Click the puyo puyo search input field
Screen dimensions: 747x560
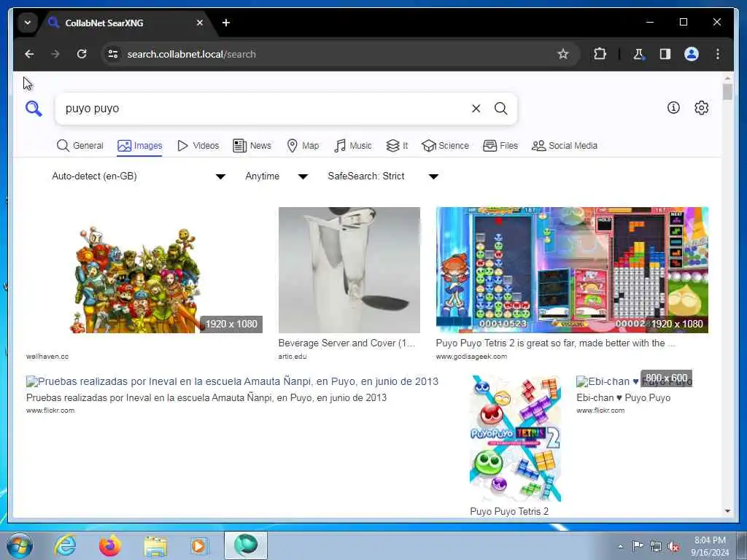(262, 109)
